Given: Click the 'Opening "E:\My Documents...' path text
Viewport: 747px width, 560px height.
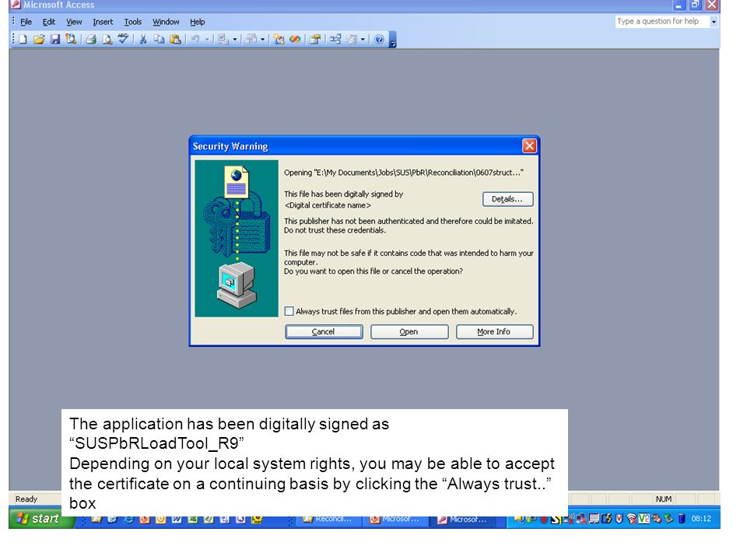Looking at the screenshot, I should 404,173.
